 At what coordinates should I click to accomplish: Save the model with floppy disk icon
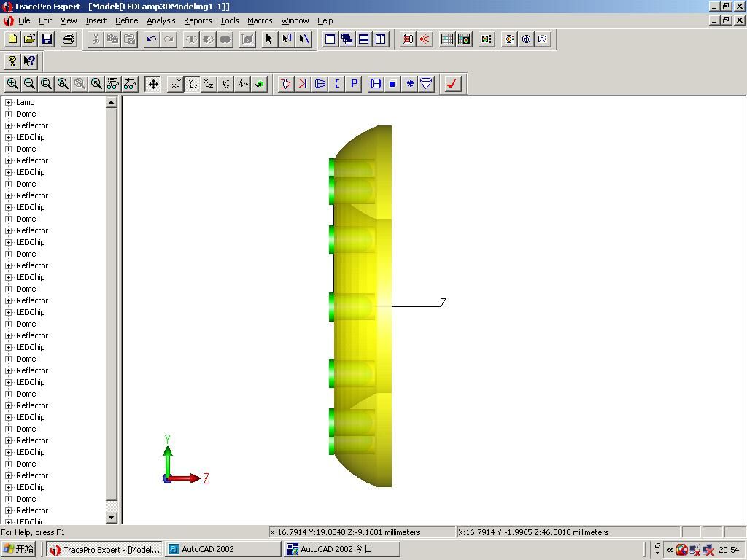click(x=47, y=39)
